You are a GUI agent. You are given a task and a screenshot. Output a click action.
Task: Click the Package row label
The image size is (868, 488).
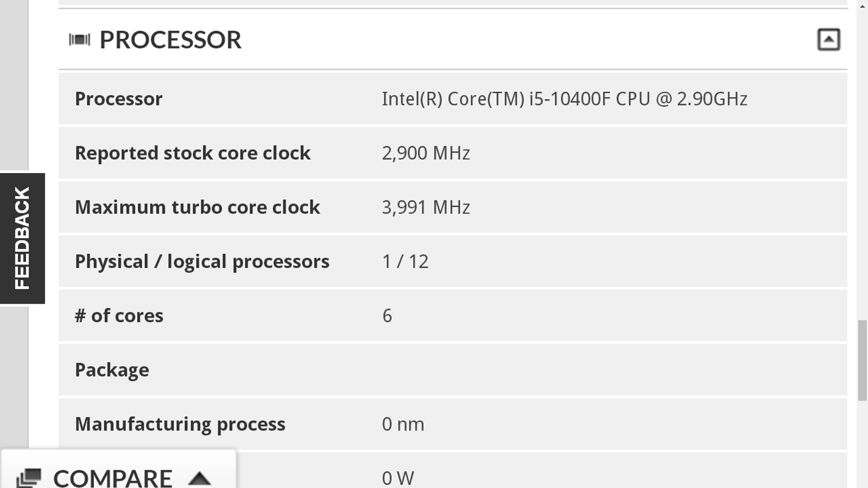tap(112, 370)
